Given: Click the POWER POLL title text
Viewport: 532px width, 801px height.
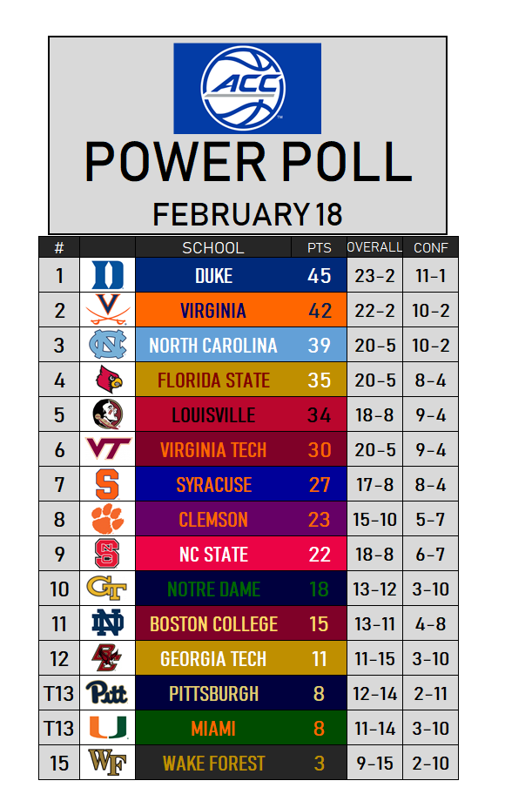Looking at the screenshot, I should 247,162.
